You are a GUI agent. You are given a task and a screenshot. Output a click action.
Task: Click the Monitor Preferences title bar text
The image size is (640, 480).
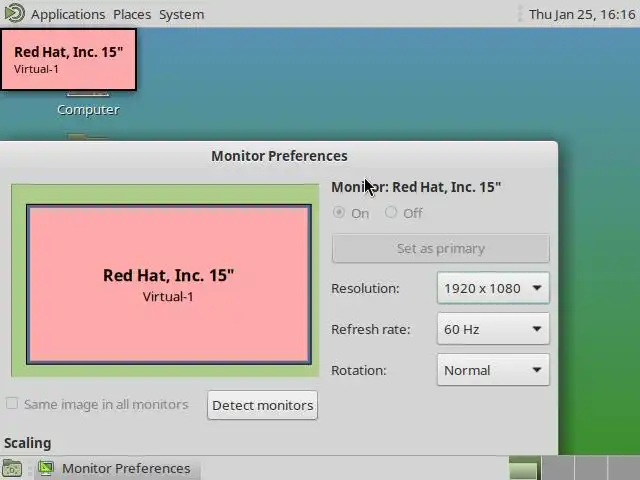click(x=279, y=156)
